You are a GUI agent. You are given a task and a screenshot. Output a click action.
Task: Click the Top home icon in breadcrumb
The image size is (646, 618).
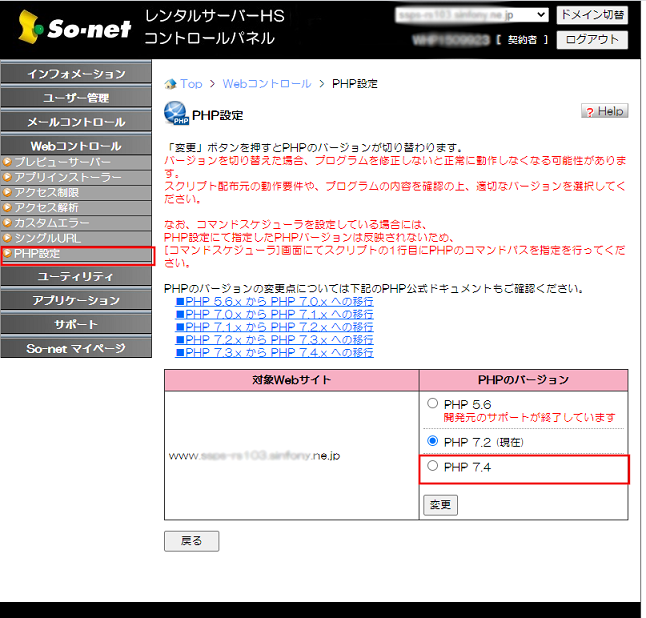tap(170, 84)
